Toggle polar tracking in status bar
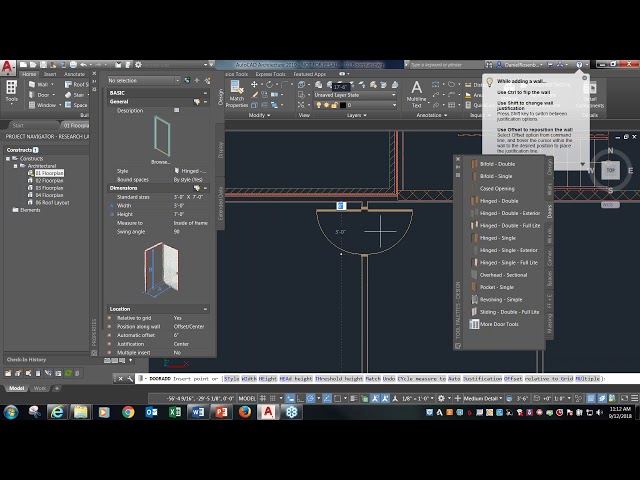Viewport: 640px width, 480px height. pos(310,398)
